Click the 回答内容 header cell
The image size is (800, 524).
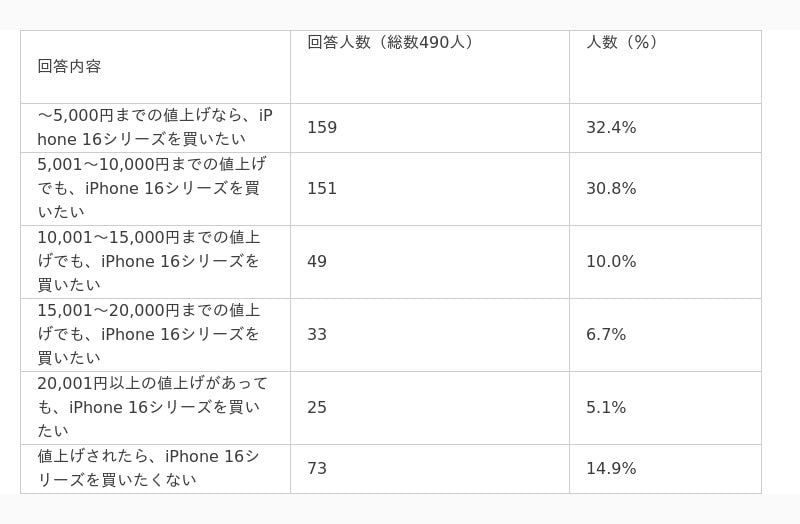155,67
